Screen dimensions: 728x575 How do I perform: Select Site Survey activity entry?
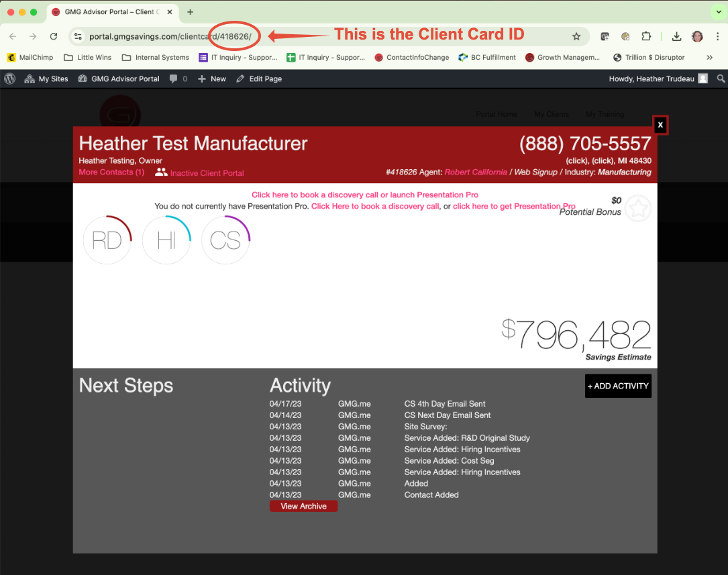tap(425, 427)
